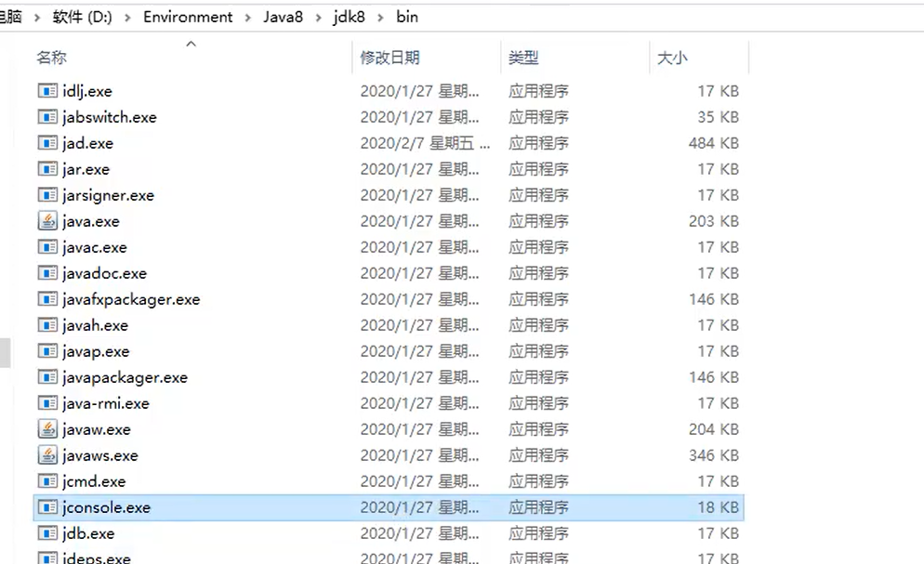Viewport: 924px width, 564px height.
Task: Click the jconsole.exe file icon
Action: coord(47,507)
